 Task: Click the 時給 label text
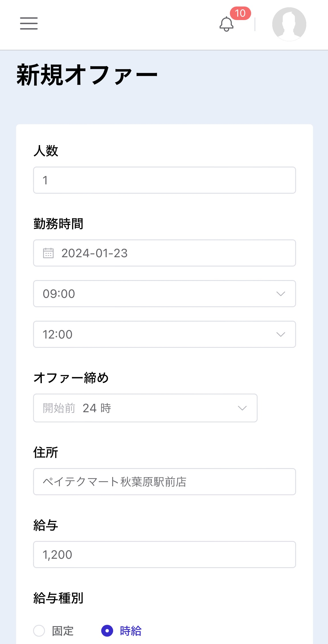click(x=131, y=631)
